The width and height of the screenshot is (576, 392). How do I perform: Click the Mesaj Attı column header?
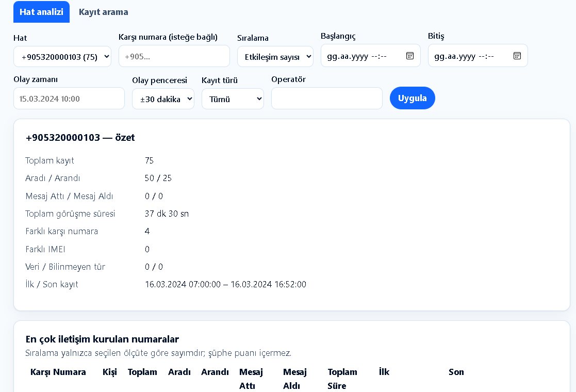[251, 379]
